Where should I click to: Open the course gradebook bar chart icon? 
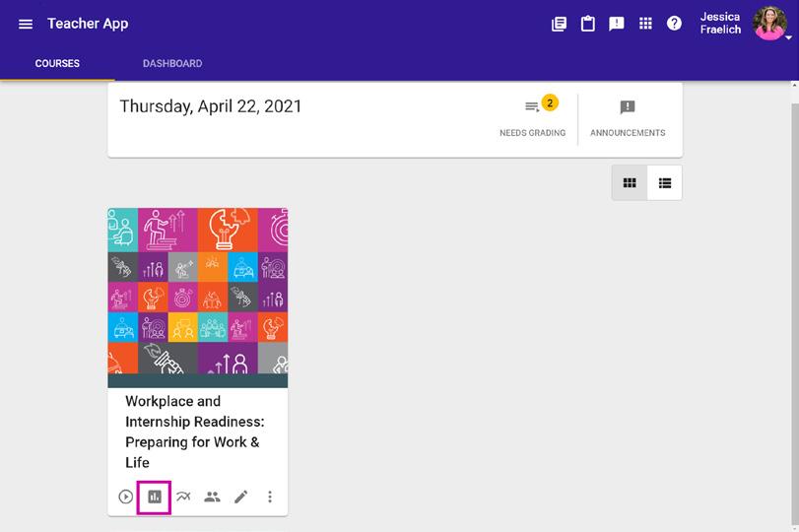pyautogui.click(x=155, y=497)
